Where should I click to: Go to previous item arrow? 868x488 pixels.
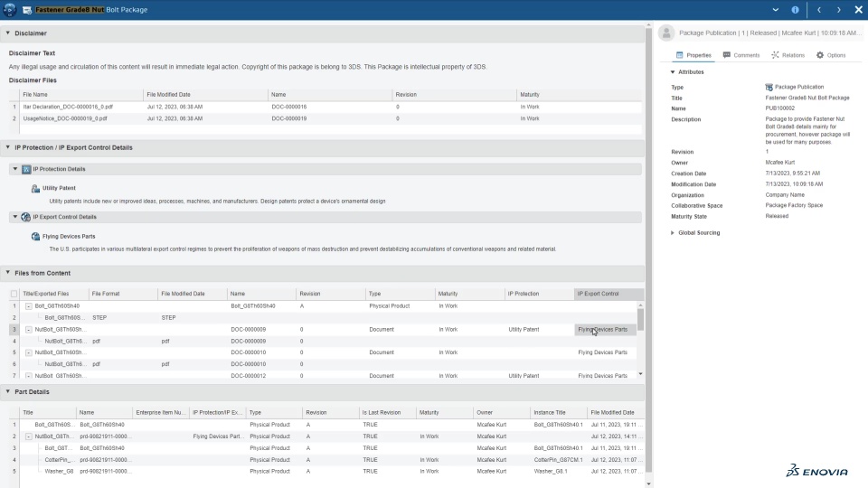tap(819, 9)
